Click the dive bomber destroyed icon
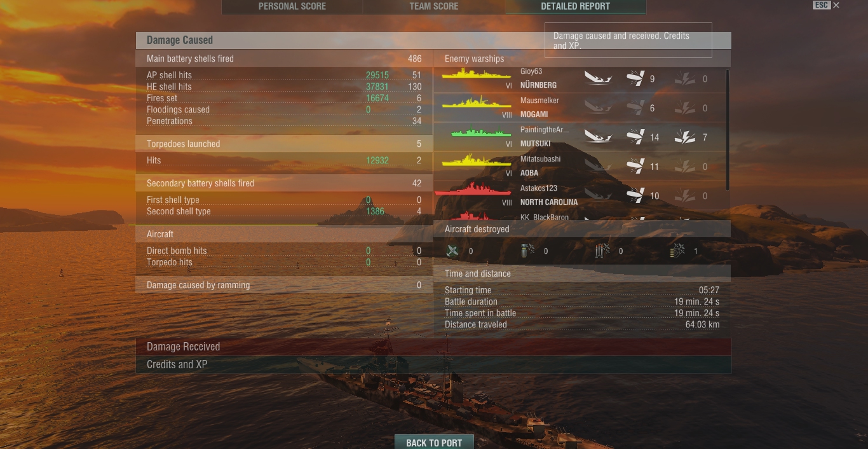868x449 pixels. click(x=527, y=251)
